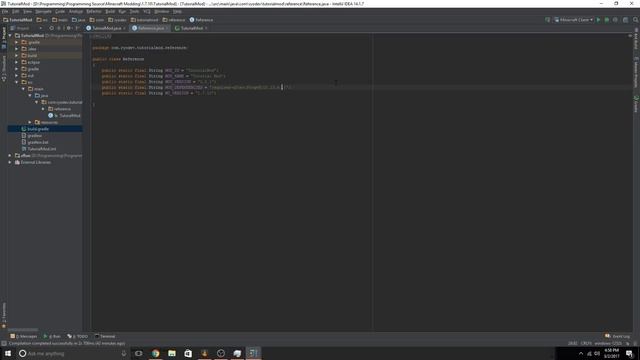Click the TutorialMod breadcrumb in navigation bar
The height and width of the screenshot is (360, 640).
pyautogui.click(x=18, y=20)
